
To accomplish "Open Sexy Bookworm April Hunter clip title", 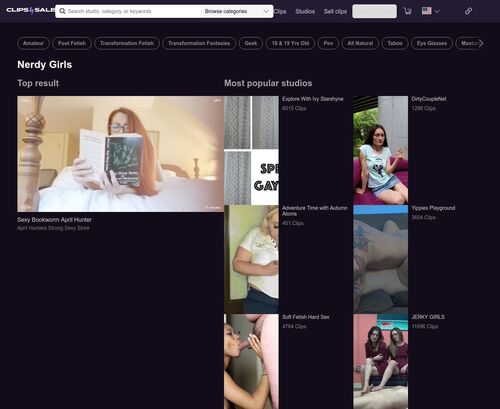I will 54,220.
